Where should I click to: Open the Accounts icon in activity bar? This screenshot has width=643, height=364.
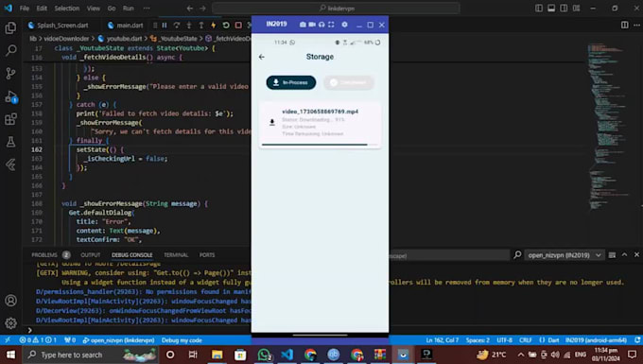coord(10,301)
